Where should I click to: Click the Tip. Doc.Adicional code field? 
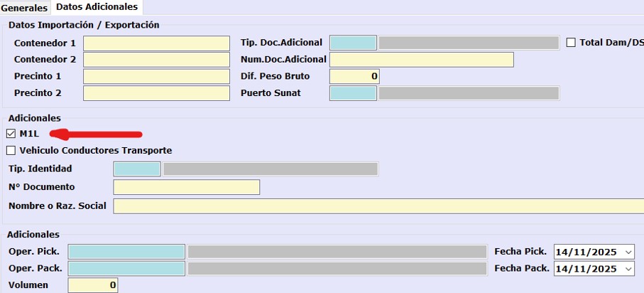(x=353, y=43)
